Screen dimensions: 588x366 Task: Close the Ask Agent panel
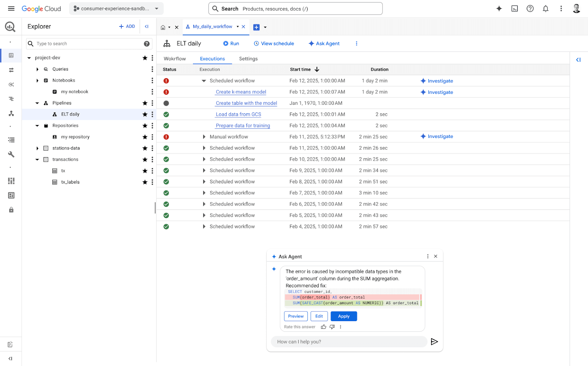click(435, 256)
